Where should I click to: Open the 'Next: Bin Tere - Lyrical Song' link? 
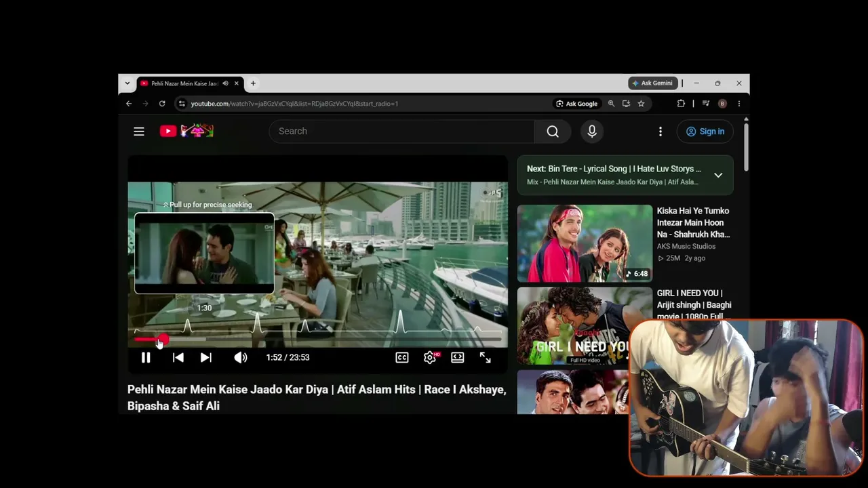[x=614, y=169]
